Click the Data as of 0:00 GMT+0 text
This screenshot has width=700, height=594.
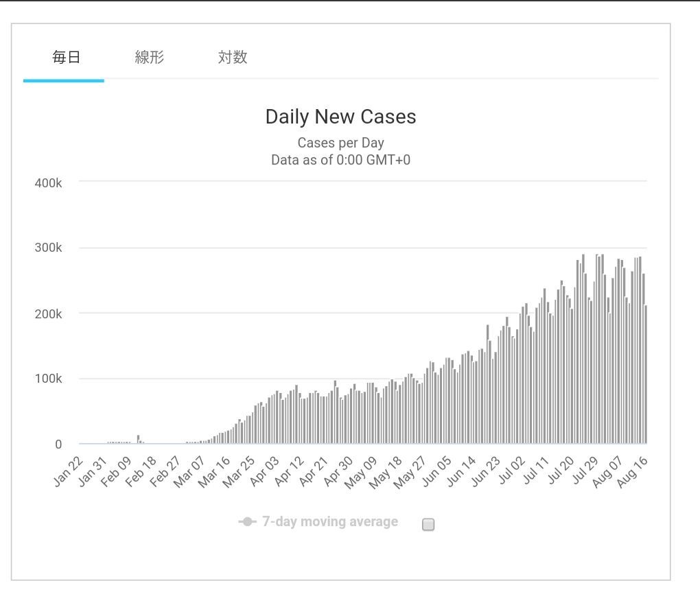click(340, 160)
